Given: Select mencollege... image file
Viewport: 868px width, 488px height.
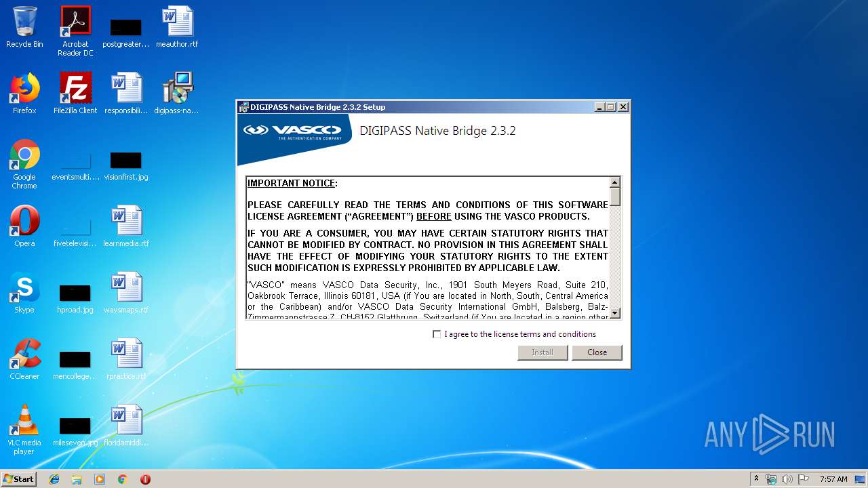Looking at the screenshot, I should 75,366.
